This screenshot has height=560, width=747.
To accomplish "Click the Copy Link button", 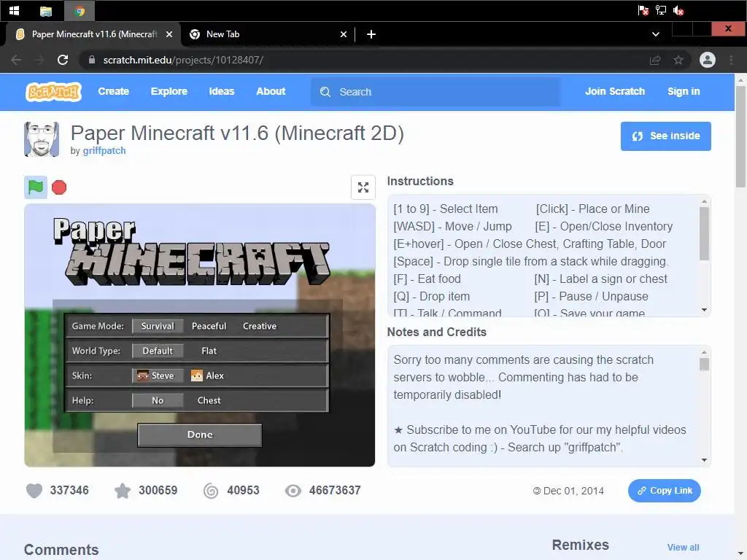I will click(x=664, y=491).
